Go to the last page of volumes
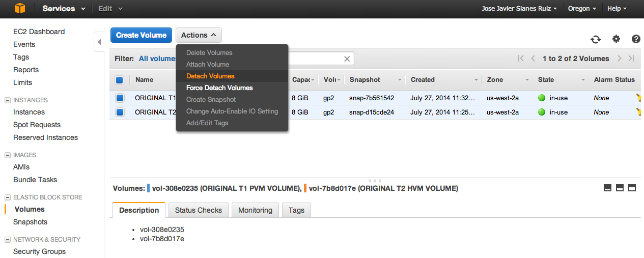This screenshot has height=258, width=644. point(631,59)
